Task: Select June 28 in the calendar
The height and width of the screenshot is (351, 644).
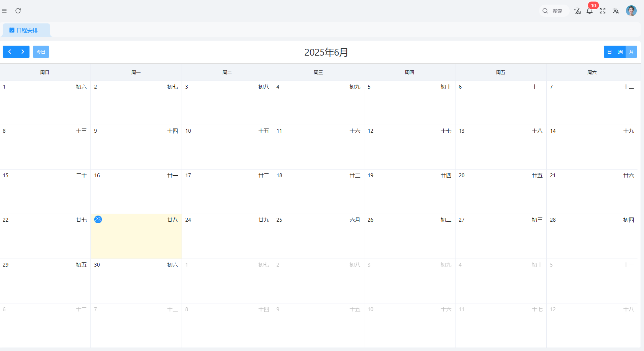Action: 592,236
